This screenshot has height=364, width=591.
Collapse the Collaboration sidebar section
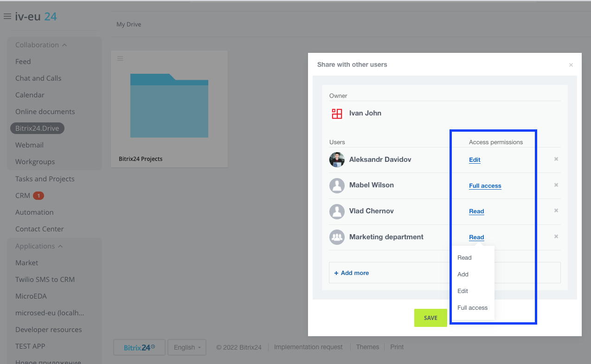(x=41, y=45)
